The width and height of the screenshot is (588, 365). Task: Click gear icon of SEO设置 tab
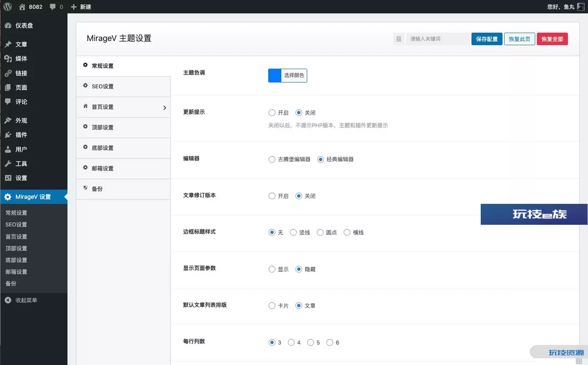click(85, 86)
